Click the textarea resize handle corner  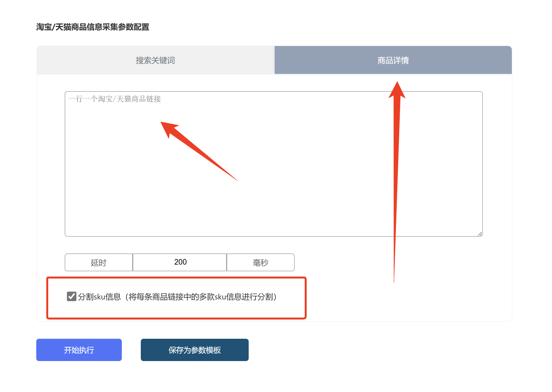tap(480, 234)
